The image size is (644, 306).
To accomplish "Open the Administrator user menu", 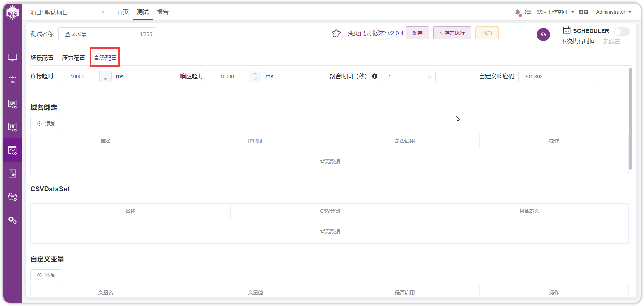I will (x=613, y=12).
